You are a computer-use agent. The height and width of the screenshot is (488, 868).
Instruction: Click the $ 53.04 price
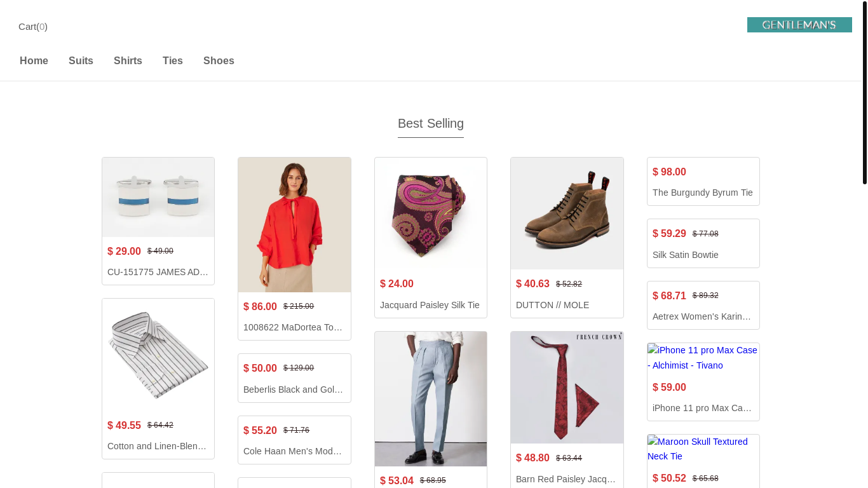(x=397, y=481)
